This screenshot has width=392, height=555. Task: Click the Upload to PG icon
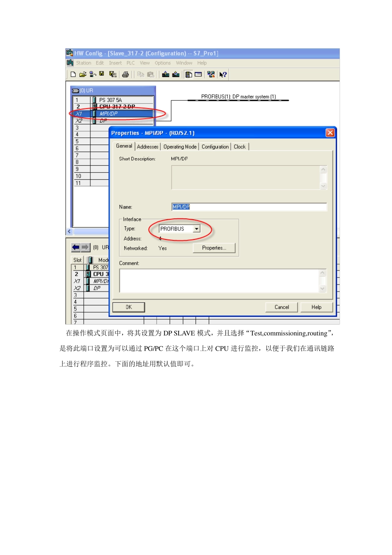pyautogui.click(x=176, y=74)
